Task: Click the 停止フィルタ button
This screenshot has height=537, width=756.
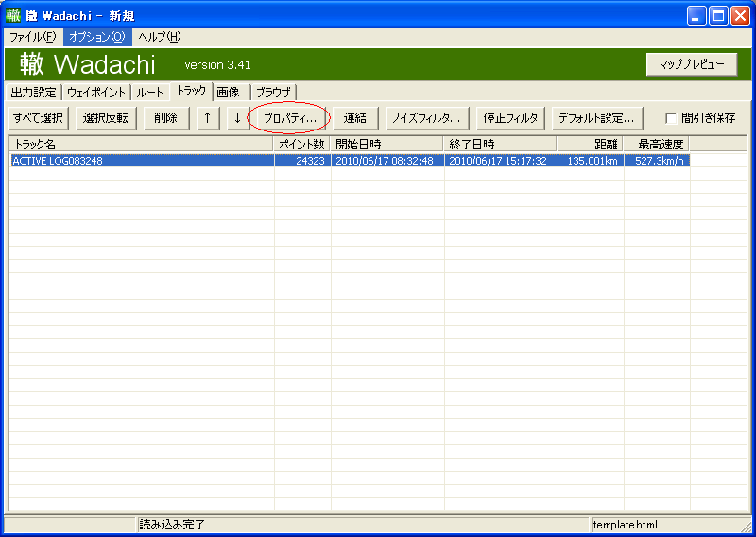Action: [x=510, y=118]
